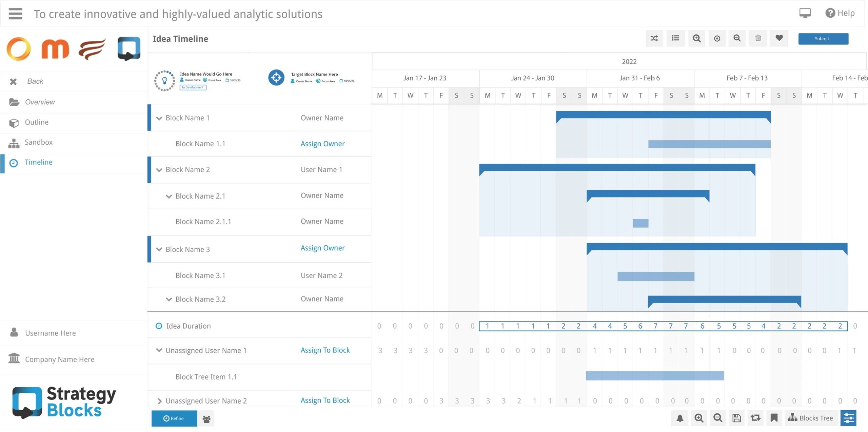This screenshot has height=432, width=868.
Task: Collapse Block Name 1 row
Action: [159, 118]
